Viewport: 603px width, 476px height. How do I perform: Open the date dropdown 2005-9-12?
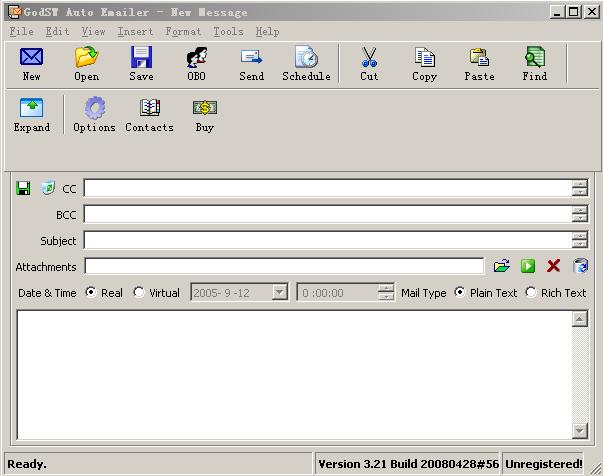pos(280,293)
